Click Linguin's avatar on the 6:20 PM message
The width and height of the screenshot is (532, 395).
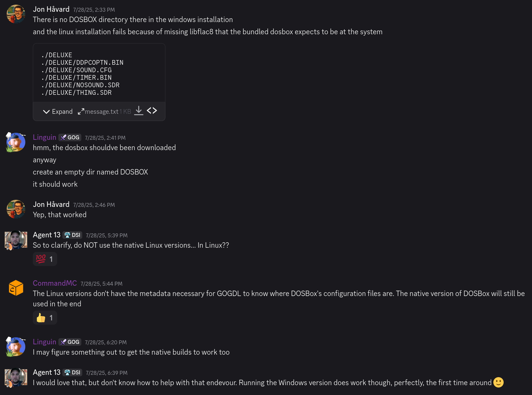click(16, 347)
